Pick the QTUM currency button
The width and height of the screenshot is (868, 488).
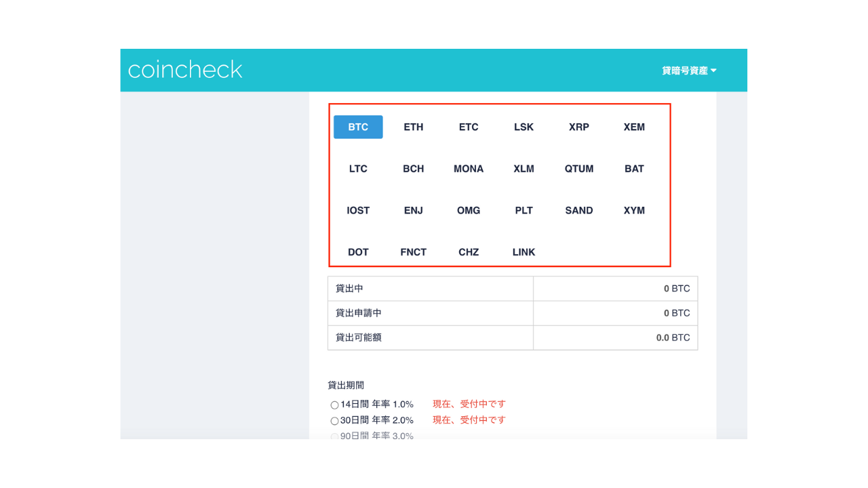point(578,169)
